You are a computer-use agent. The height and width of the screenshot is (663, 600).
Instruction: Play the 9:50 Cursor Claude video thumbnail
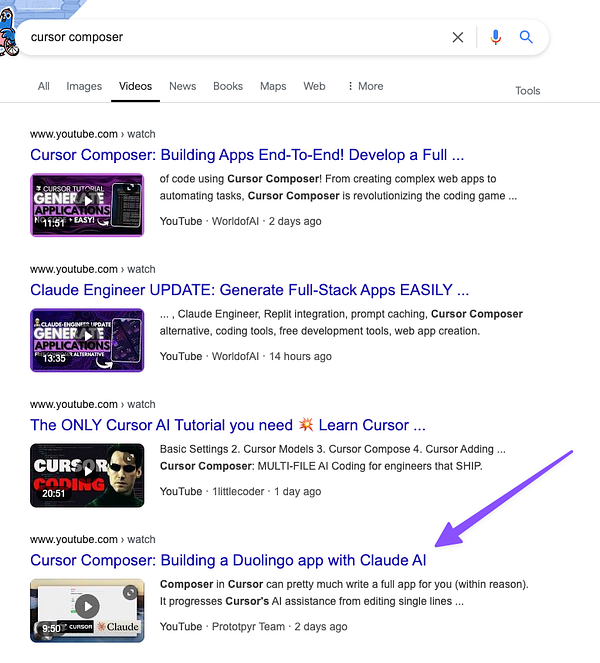tap(87, 611)
